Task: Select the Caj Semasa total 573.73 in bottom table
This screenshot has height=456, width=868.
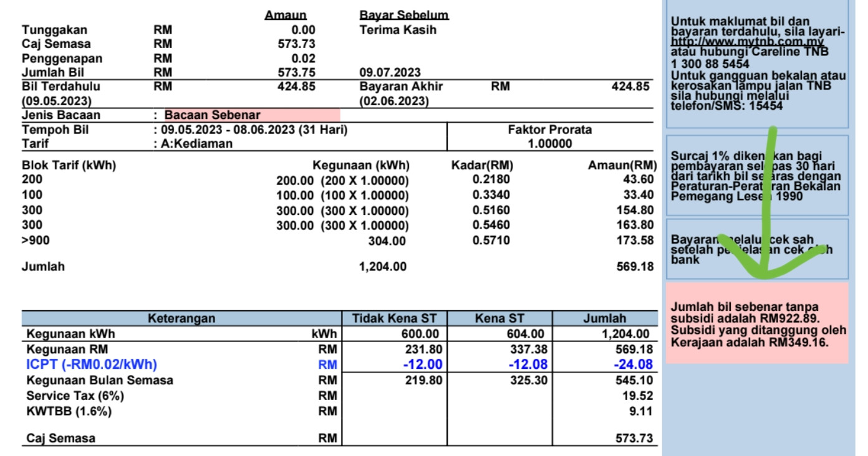Action: pos(634,439)
